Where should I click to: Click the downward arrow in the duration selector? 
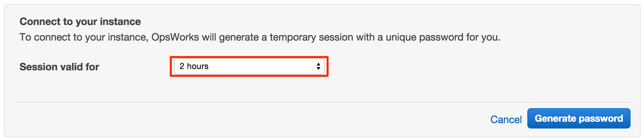click(318, 69)
